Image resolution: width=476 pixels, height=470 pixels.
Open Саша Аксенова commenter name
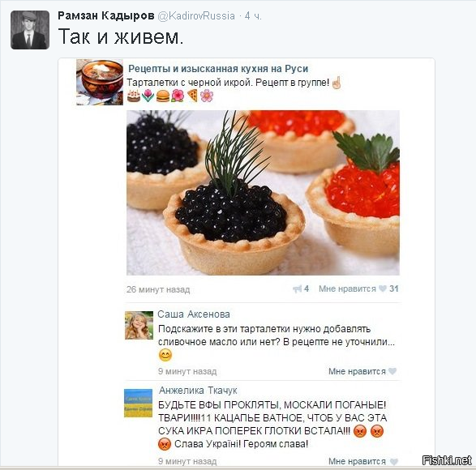coord(194,314)
